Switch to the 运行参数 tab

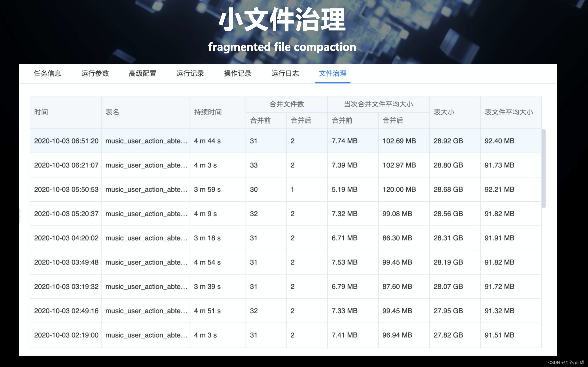95,73
